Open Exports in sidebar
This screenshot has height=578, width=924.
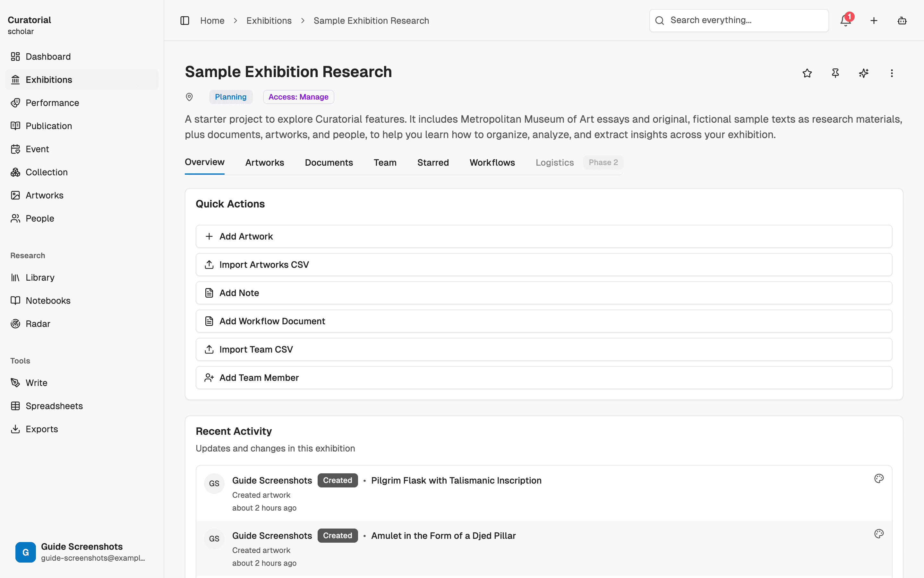[82, 429]
